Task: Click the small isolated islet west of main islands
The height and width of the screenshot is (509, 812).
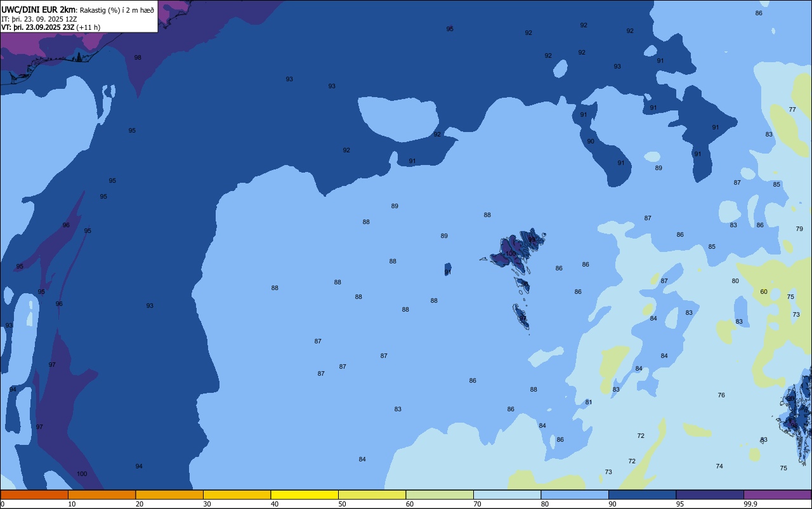Action: 448,269
